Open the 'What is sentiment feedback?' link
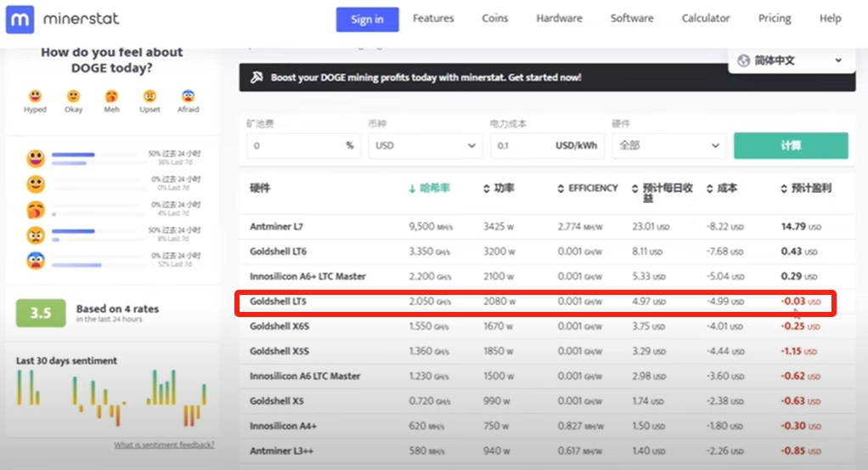The image size is (868, 470). pos(164,445)
